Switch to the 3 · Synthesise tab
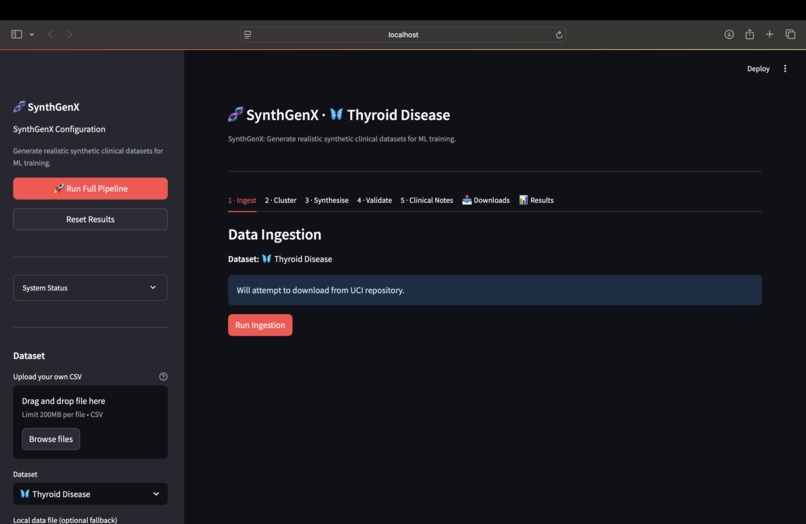 click(326, 201)
